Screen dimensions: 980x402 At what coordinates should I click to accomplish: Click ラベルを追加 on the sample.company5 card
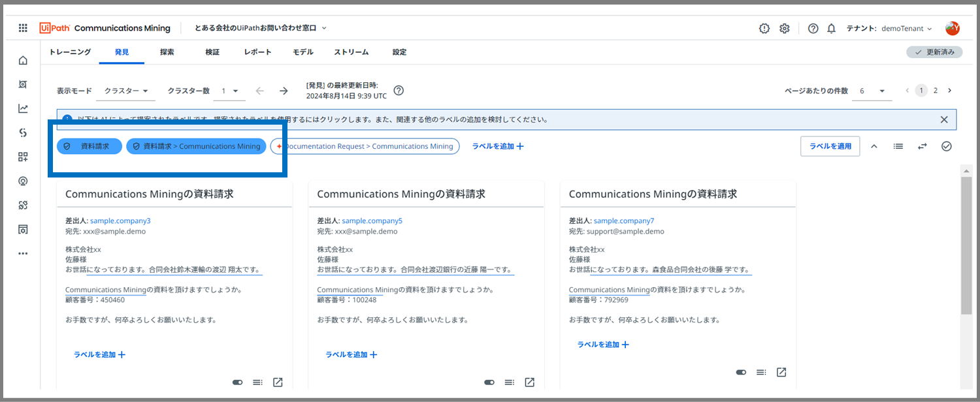click(351, 354)
